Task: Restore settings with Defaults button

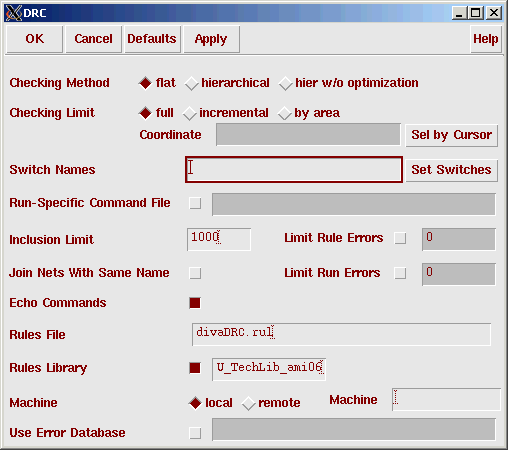Action: pyautogui.click(x=152, y=39)
